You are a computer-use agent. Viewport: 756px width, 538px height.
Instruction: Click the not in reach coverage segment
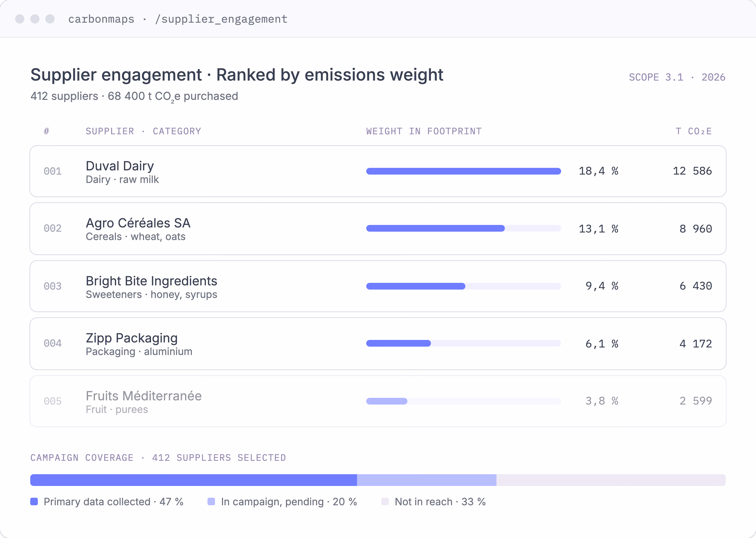coord(611,480)
